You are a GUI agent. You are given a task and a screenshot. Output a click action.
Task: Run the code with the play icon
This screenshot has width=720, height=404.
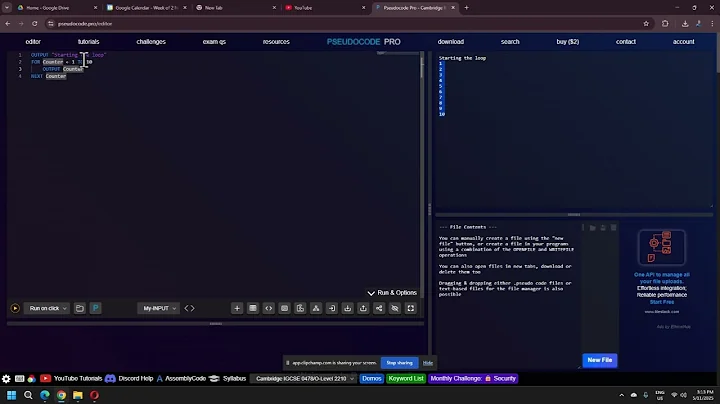(x=15, y=309)
